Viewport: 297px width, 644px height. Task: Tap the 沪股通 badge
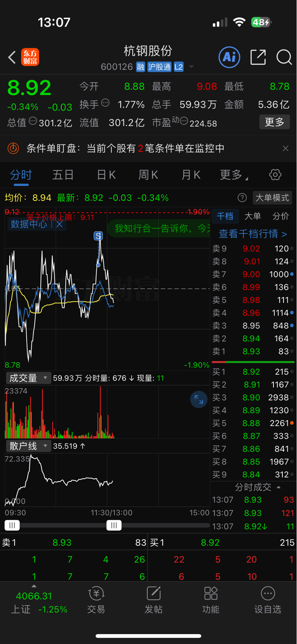[x=159, y=67]
